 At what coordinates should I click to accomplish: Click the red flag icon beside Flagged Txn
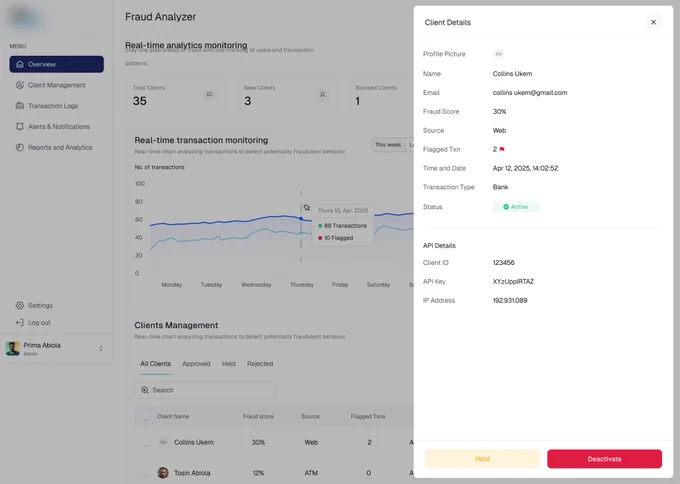pos(502,149)
